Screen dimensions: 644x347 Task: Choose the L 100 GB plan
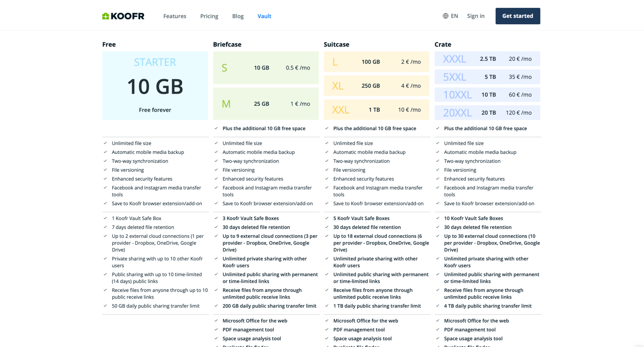(x=377, y=62)
